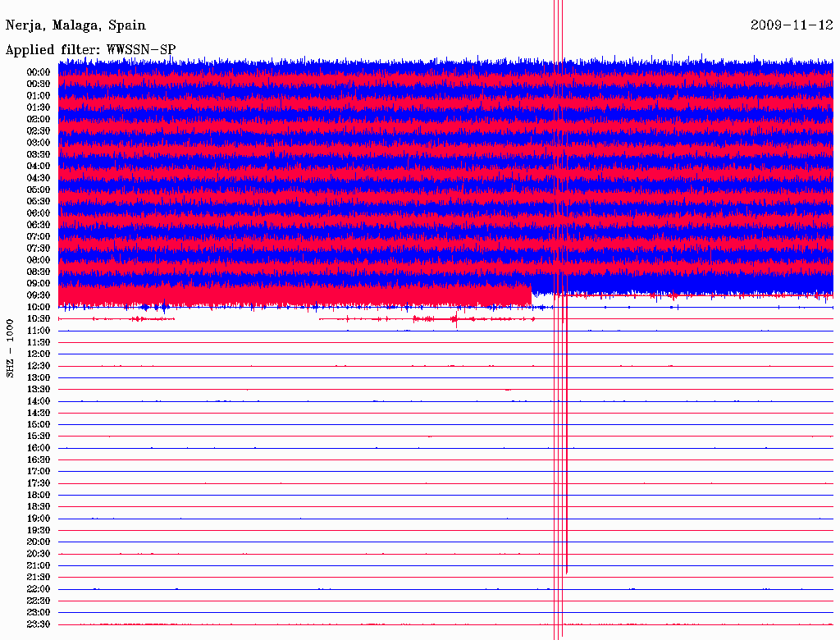Select the 19:30 time label
The height and width of the screenshot is (640, 840).
tap(39, 530)
